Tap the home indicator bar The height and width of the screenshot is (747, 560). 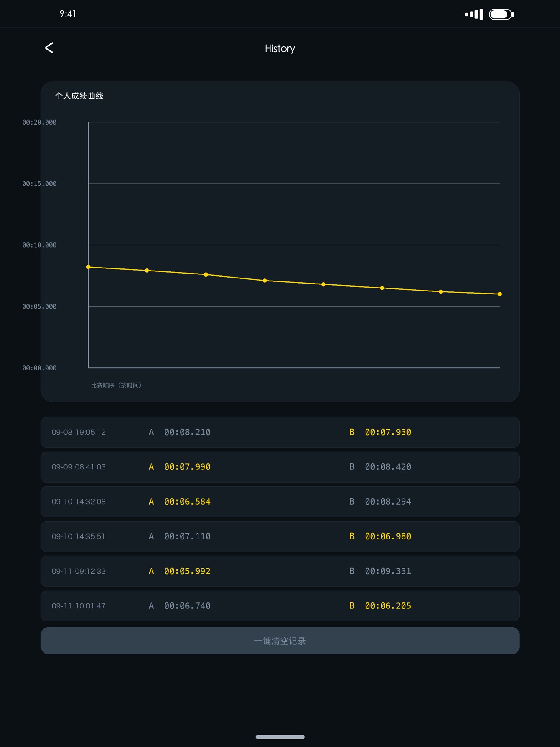(x=280, y=737)
